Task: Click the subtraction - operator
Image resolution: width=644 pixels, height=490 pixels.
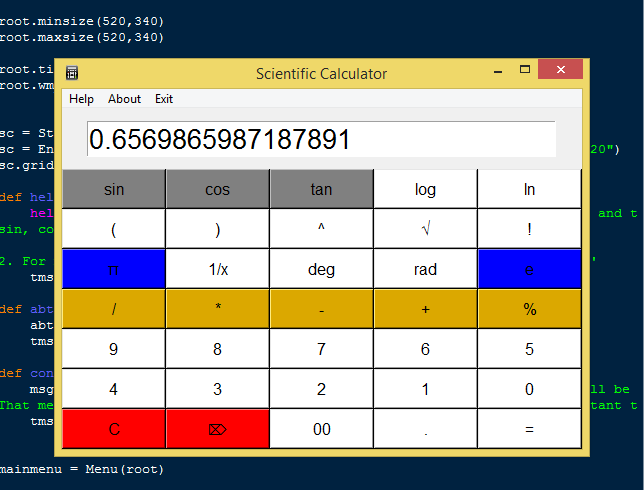Action: pos(322,309)
